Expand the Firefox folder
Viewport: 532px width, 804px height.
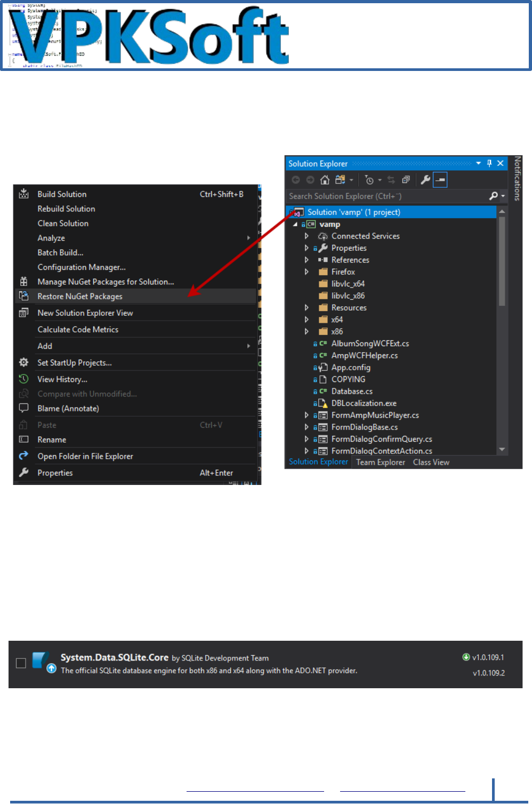(x=307, y=272)
